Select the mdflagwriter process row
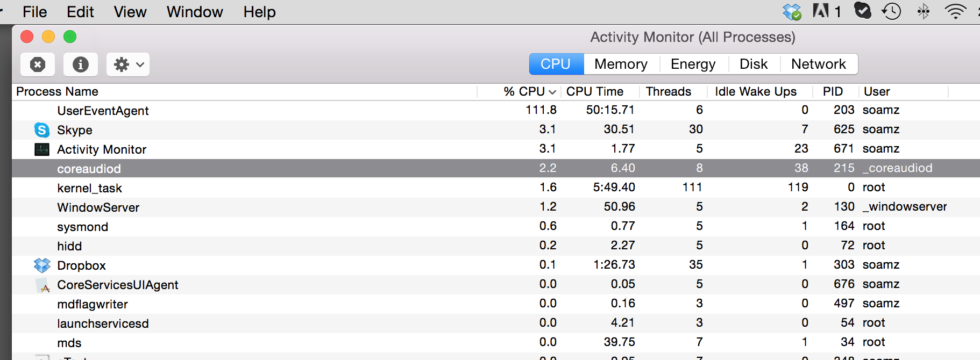The height and width of the screenshot is (360, 980). (x=496, y=304)
